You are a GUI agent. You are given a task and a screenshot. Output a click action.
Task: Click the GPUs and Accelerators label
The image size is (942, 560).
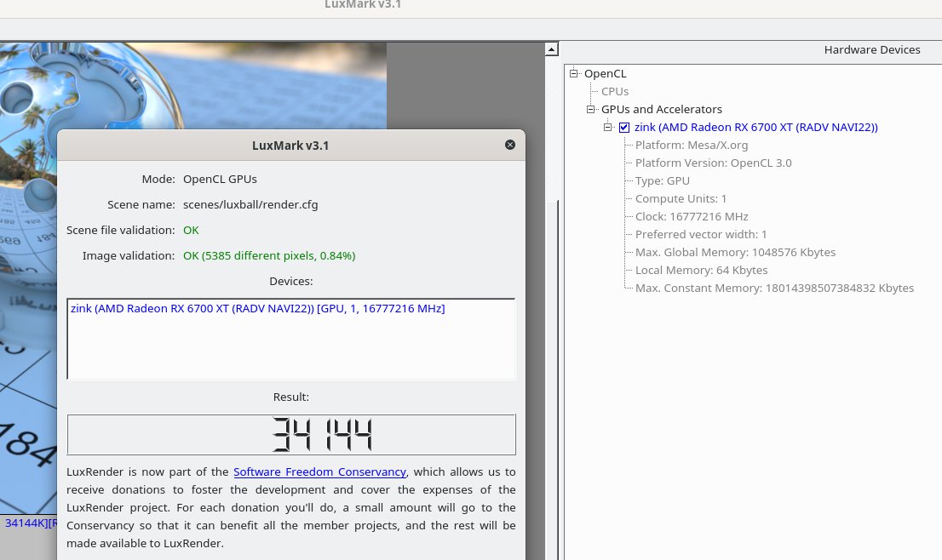click(662, 109)
